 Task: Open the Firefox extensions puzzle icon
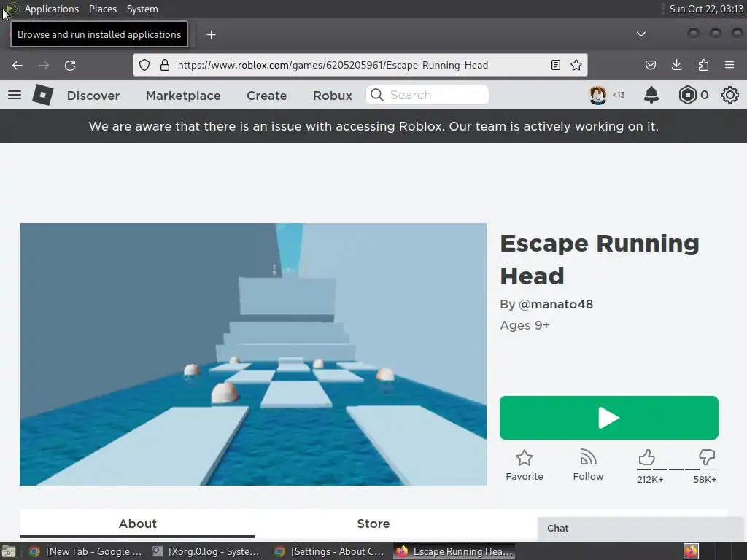click(x=703, y=65)
